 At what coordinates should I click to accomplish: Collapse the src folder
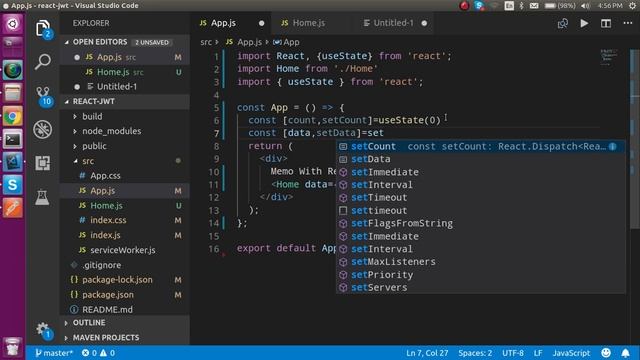88,161
